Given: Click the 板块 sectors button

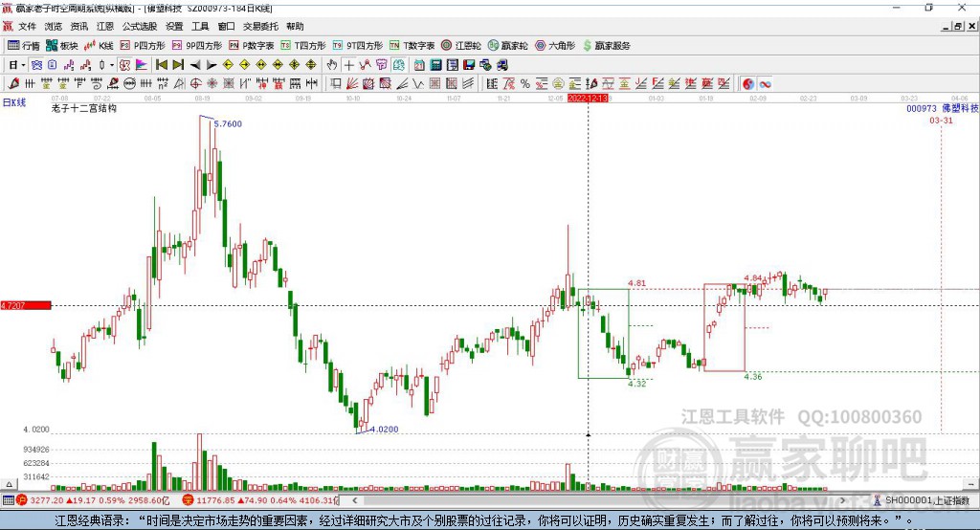Looking at the screenshot, I should 62,46.
